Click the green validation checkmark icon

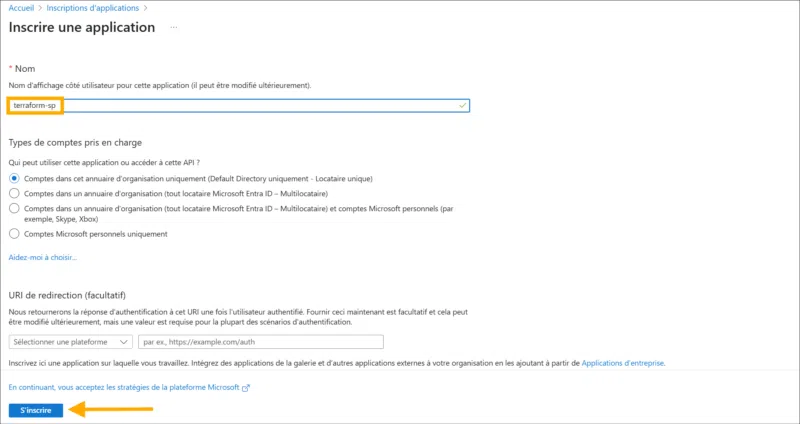(x=462, y=105)
